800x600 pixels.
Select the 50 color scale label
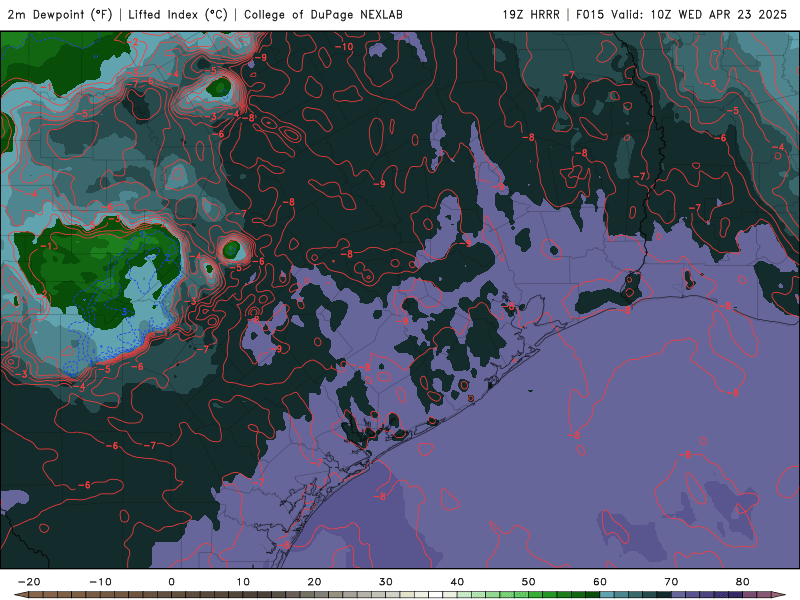(529, 582)
